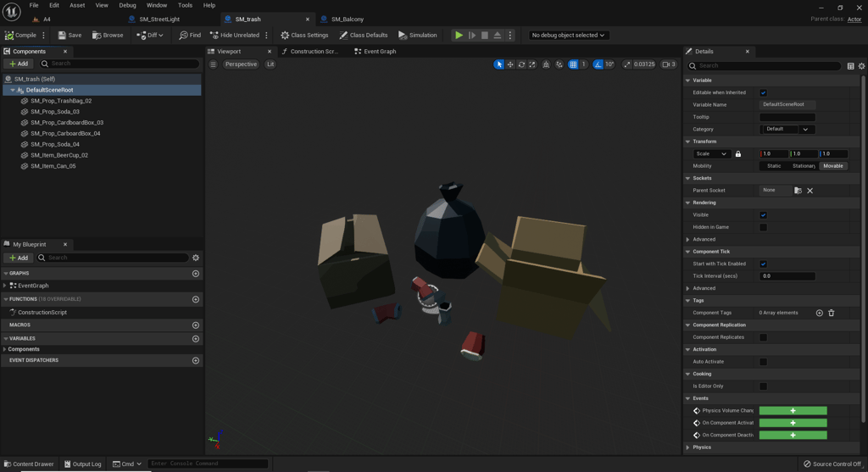Image resolution: width=868 pixels, height=472 pixels.
Task: Toggle grid snapping icon in viewport
Action: [x=573, y=64]
